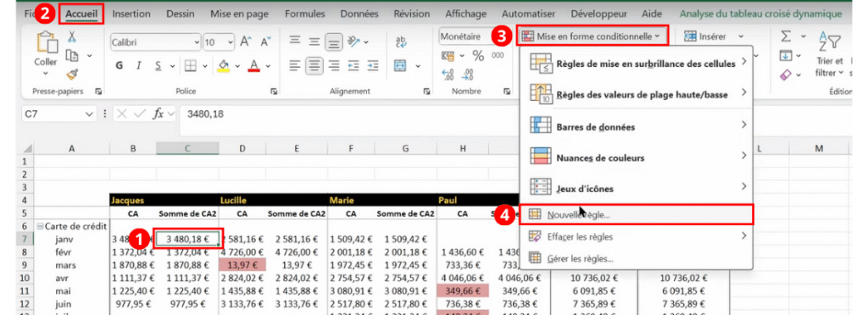Image resolution: width=868 pixels, height=315 pixels.
Task: Open Règles de mise en surbrillance des cellules
Action: 636,64
